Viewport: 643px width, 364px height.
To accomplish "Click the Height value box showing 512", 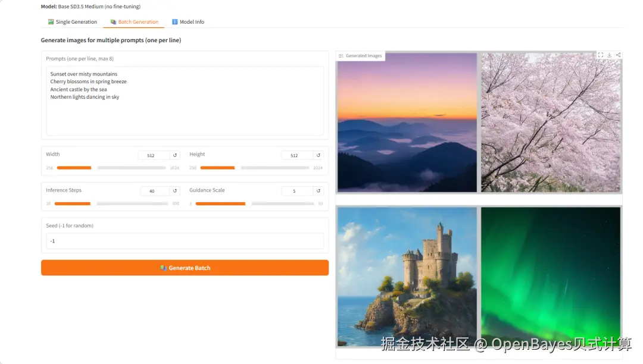I will pyautogui.click(x=297, y=155).
